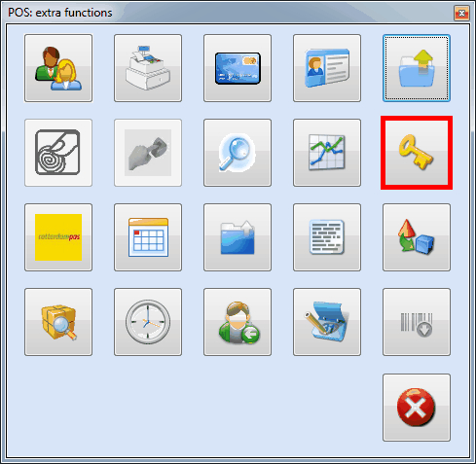Viewport: 476px width, 464px height.
Task: Open the customers people icon button
Action: click(x=58, y=68)
